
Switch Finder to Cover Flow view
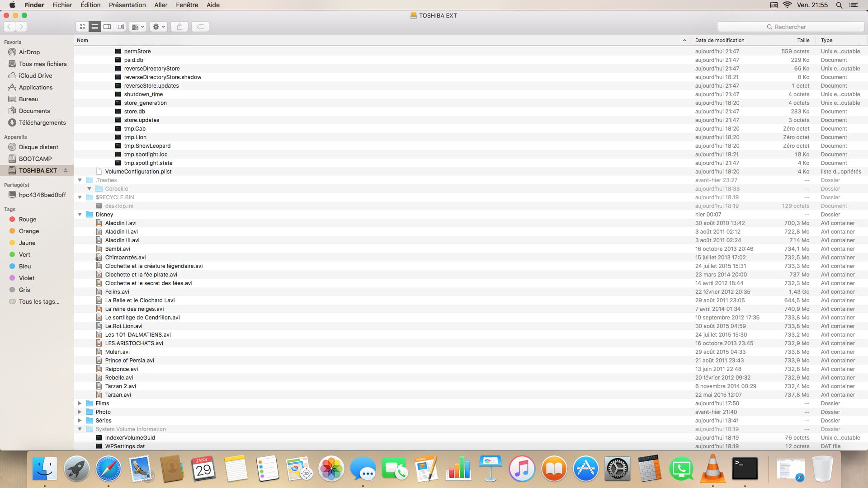click(120, 27)
